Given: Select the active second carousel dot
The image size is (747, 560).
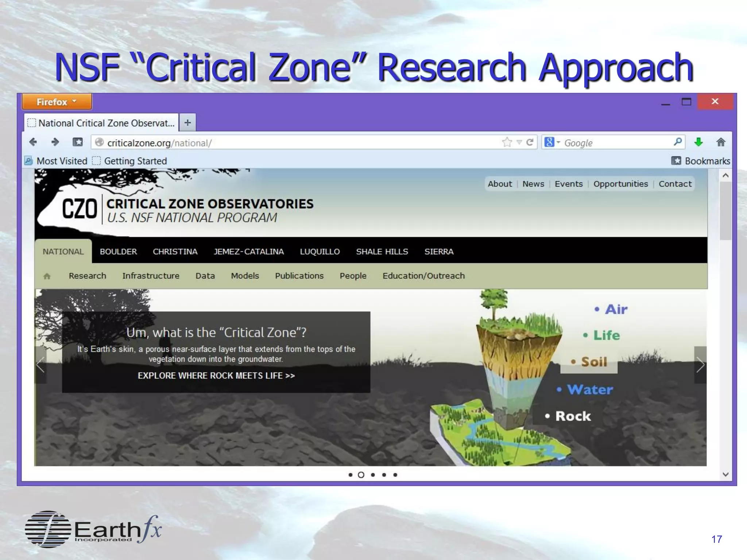Looking at the screenshot, I should coord(361,475).
